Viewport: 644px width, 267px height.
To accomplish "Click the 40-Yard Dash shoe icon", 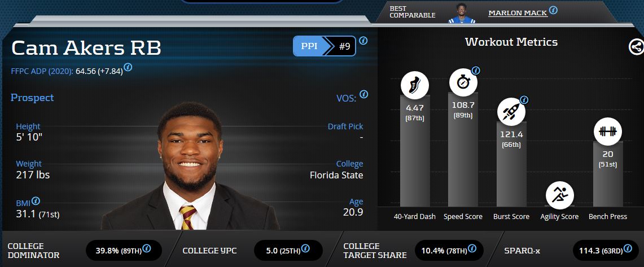I will [414, 85].
